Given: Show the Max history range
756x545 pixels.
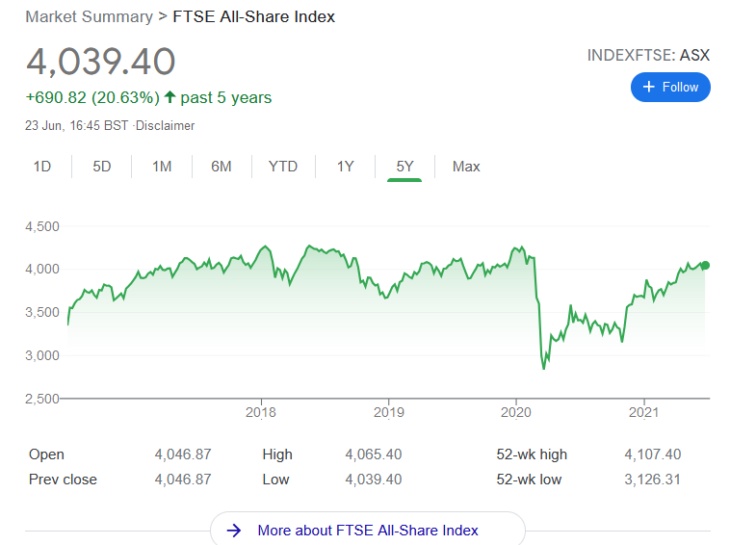Looking at the screenshot, I should coord(466,167).
